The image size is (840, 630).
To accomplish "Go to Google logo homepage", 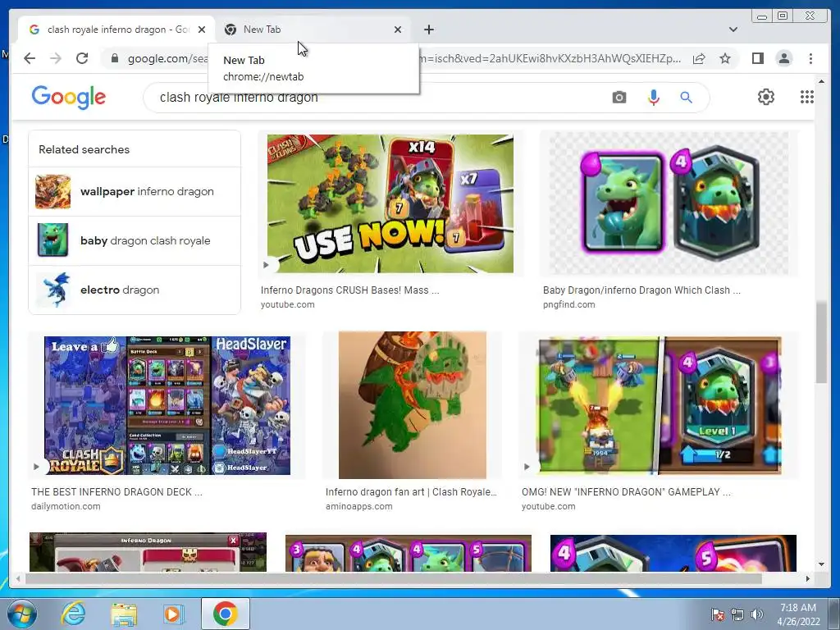I will 69,97.
